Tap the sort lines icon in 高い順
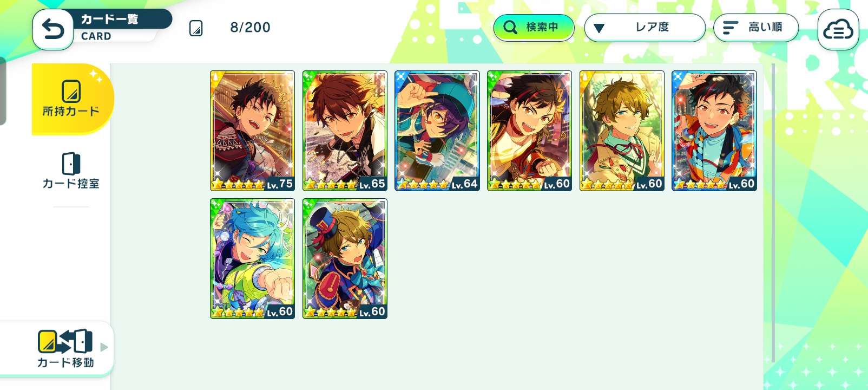The image size is (868, 390). [731, 28]
